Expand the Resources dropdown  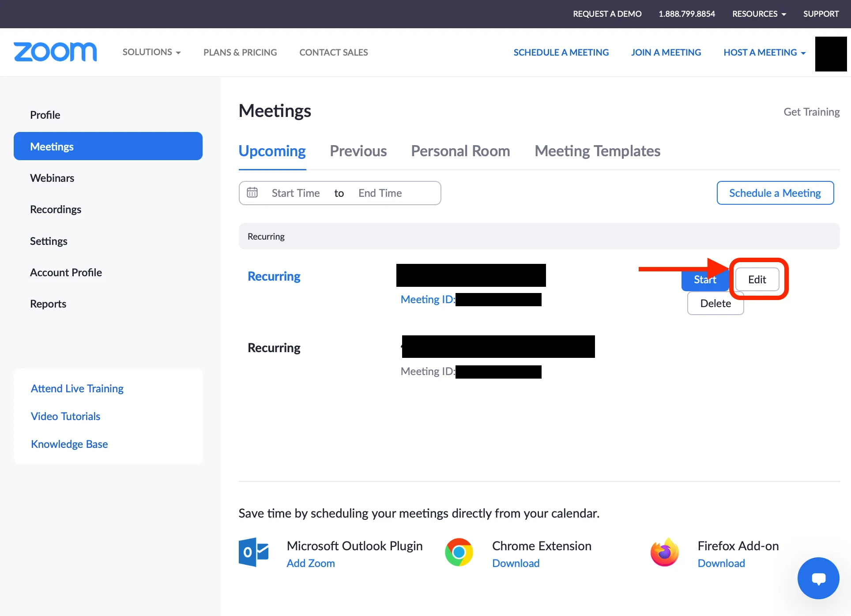click(x=759, y=14)
